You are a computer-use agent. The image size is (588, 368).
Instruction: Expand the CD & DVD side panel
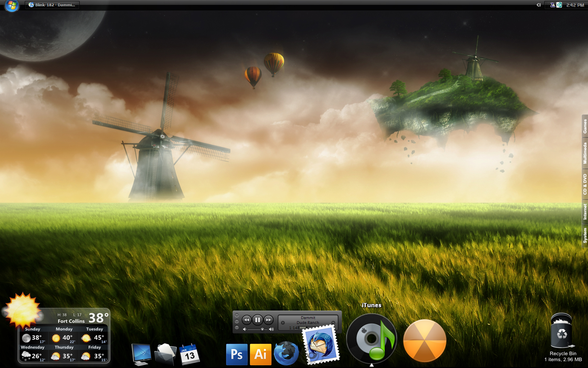pyautogui.click(x=584, y=184)
